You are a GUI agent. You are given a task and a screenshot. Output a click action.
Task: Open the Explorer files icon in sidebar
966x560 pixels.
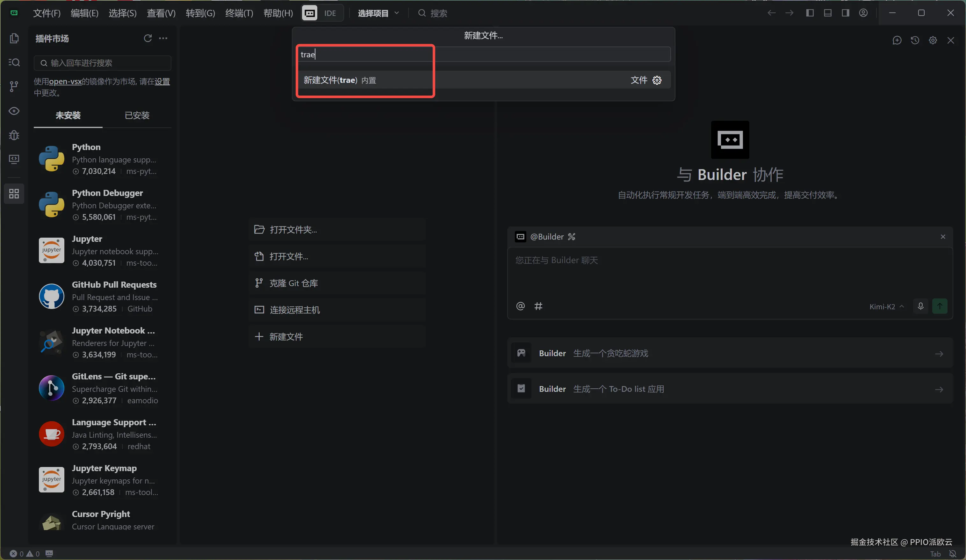14,38
